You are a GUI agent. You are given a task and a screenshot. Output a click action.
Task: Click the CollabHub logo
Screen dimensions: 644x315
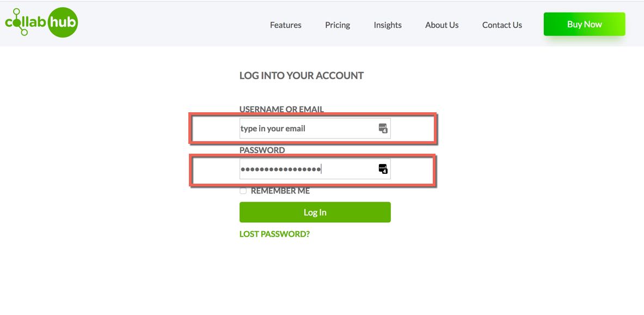click(x=41, y=22)
